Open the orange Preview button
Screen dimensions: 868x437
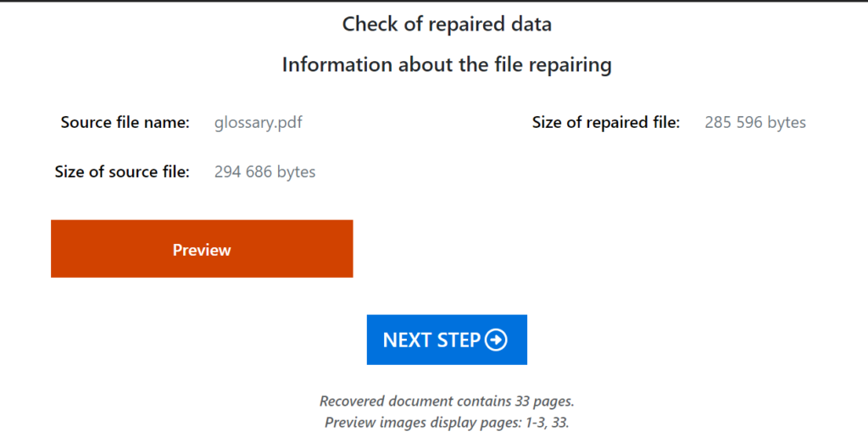[202, 248]
